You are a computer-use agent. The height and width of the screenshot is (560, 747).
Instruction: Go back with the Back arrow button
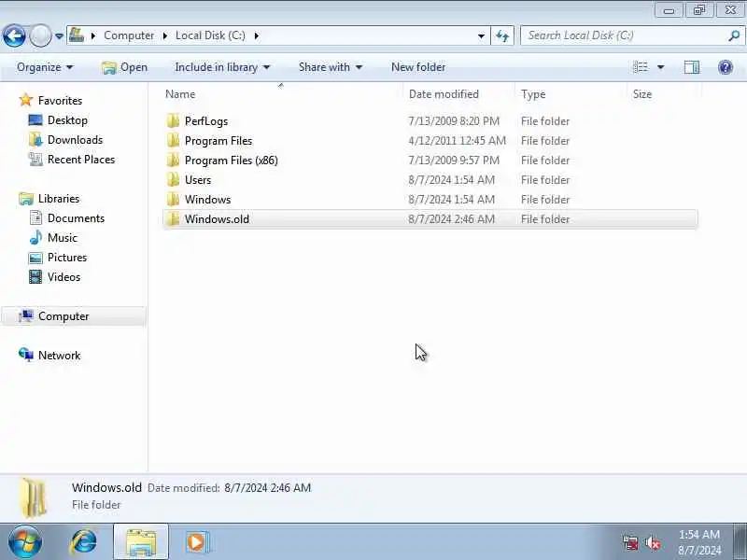[14, 35]
